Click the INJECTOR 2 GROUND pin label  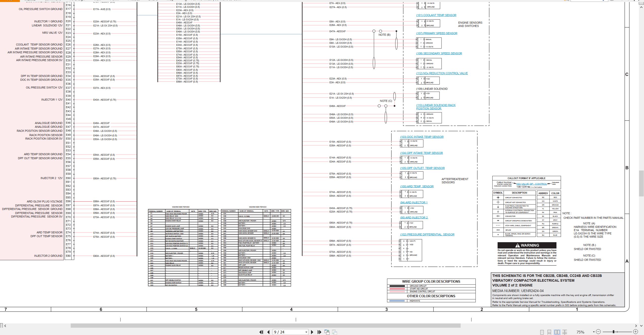pyautogui.click(x=48, y=256)
